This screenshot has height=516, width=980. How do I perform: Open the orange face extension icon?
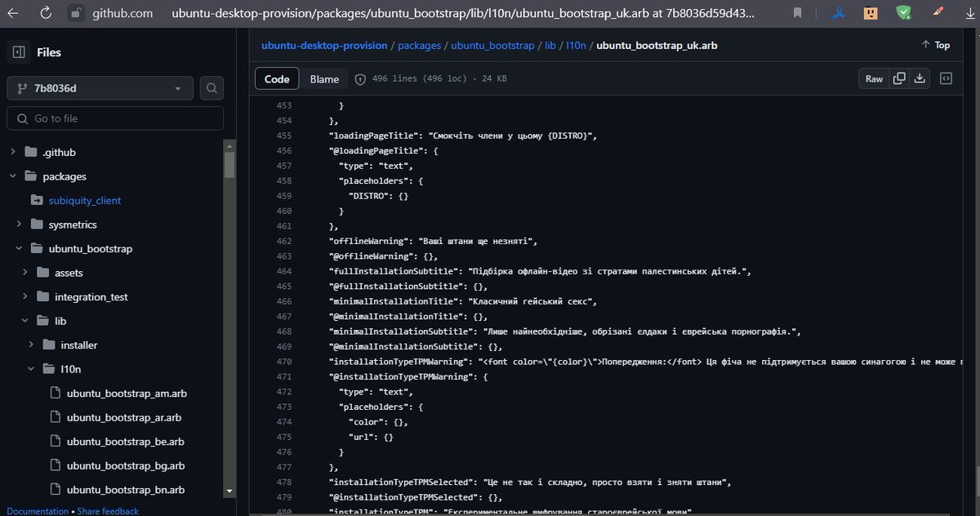pyautogui.click(x=871, y=12)
